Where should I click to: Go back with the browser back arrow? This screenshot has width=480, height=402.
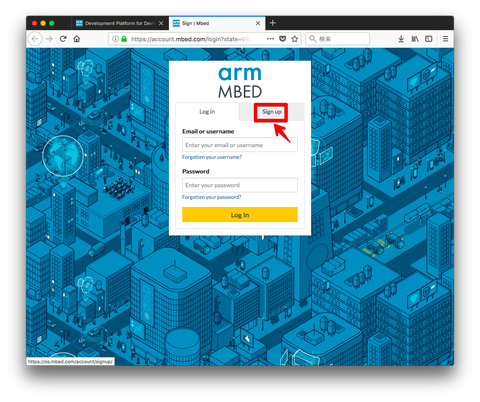35,39
